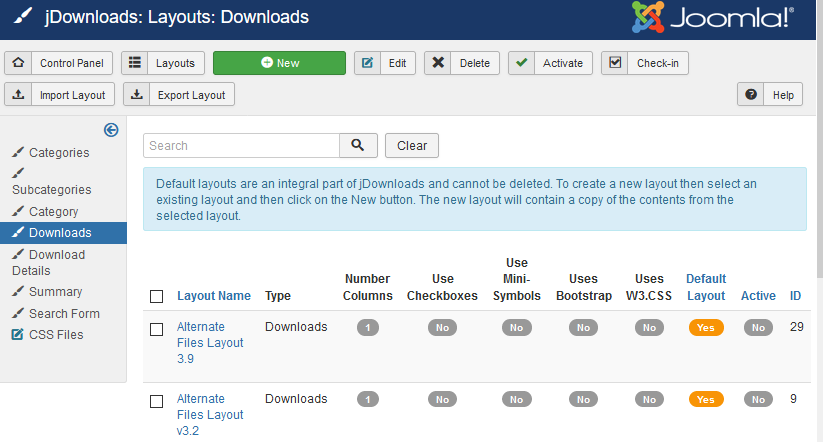Toggle Default Layout Yes badge for ID 9
This screenshot has height=442, width=823.
pos(706,399)
